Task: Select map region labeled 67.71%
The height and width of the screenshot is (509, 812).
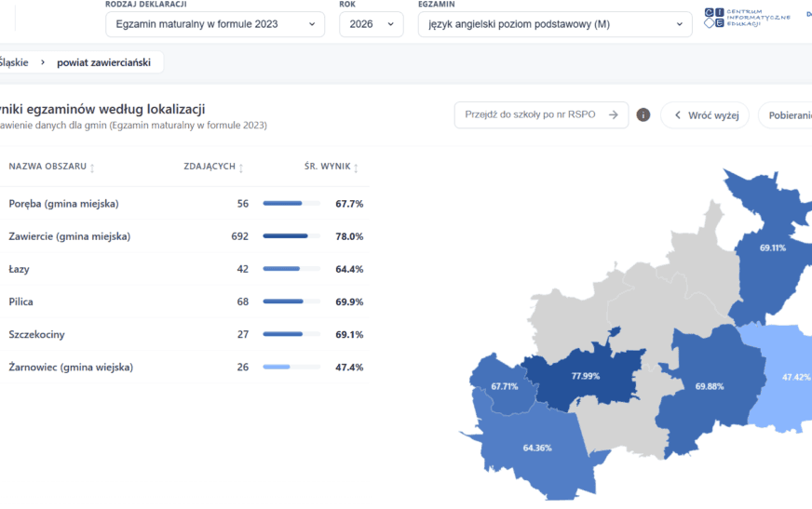Action: (505, 386)
